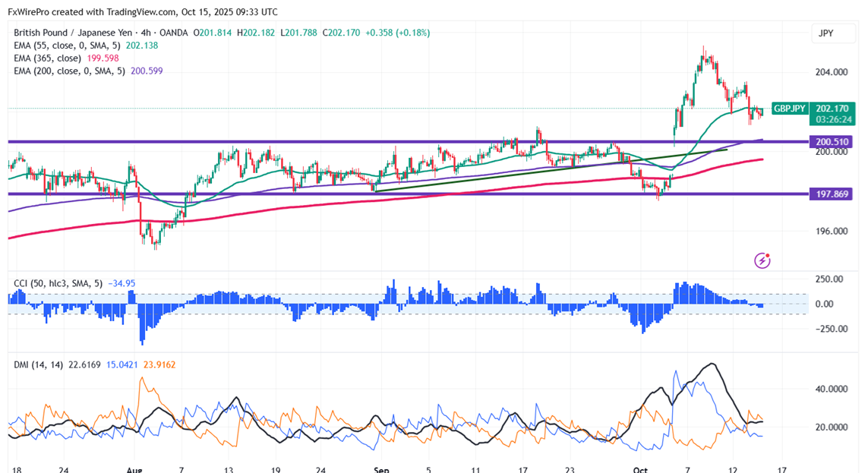868x473 pixels.
Task: Click the 199.598 EMA value
Action: tap(103, 58)
